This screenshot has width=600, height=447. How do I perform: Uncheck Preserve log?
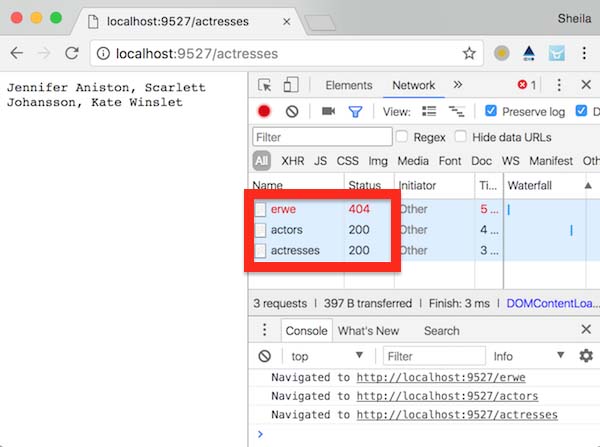pos(491,111)
